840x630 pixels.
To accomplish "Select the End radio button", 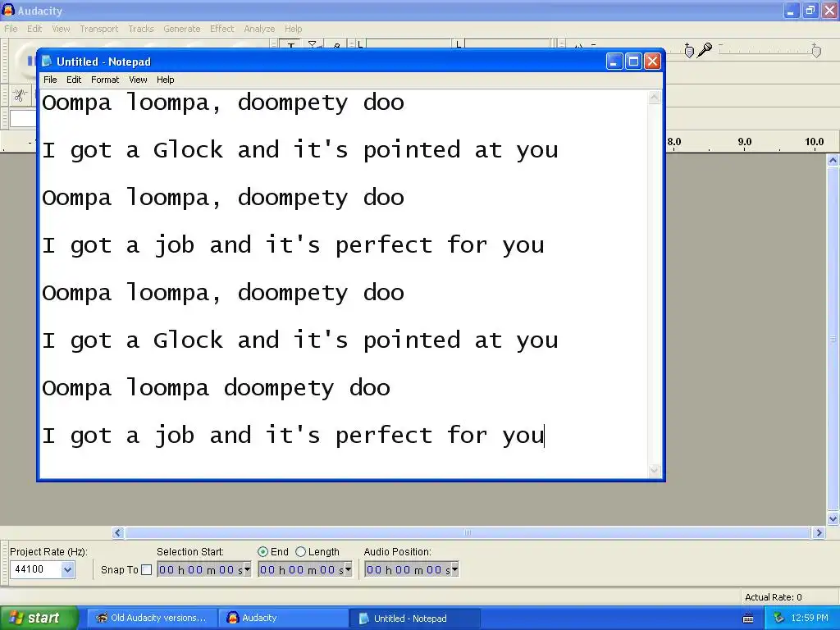I will (262, 552).
